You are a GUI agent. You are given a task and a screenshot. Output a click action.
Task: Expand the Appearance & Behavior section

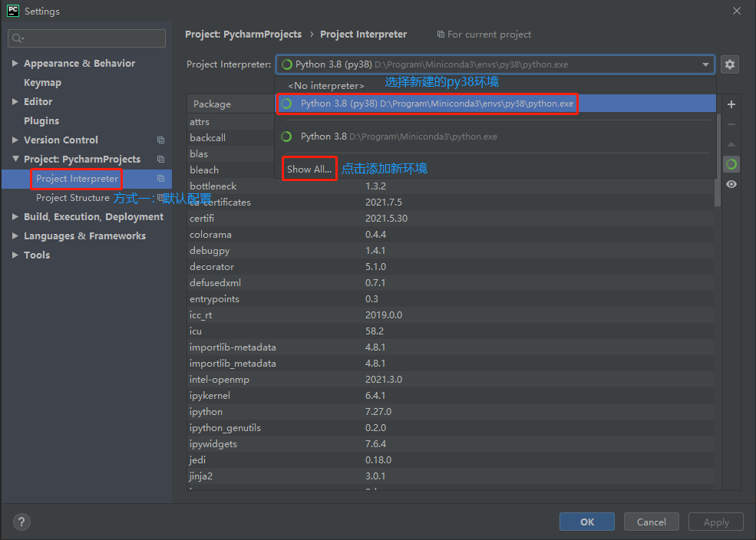pyautogui.click(x=15, y=64)
